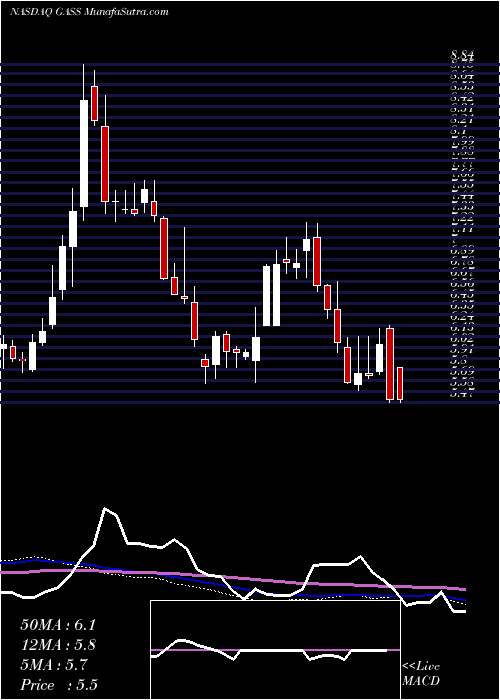Image resolution: width=500 pixels, height=700 pixels.
Task: Click the 5MA : 5.7 value
Action: click(54, 665)
